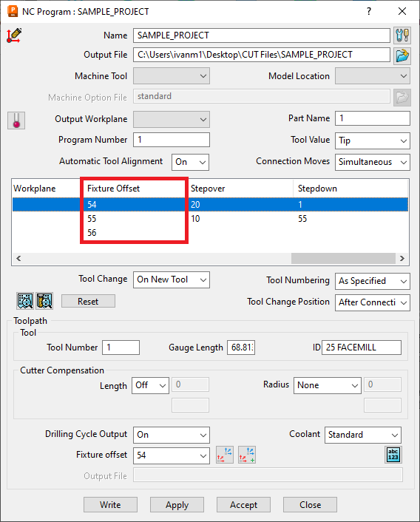The height and width of the screenshot is (522, 420).
Task: Open the cutter compensation Radius dropdown
Action: 328,385
